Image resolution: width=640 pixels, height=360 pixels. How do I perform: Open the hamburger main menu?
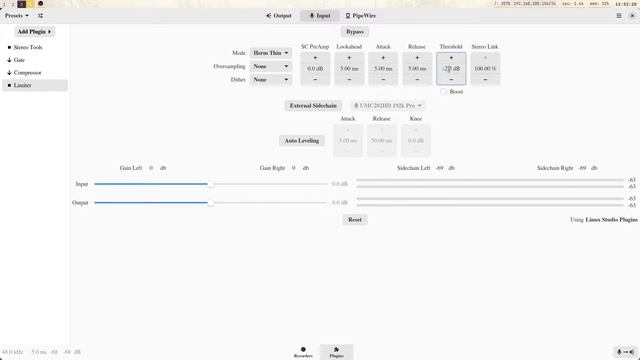[x=619, y=16]
